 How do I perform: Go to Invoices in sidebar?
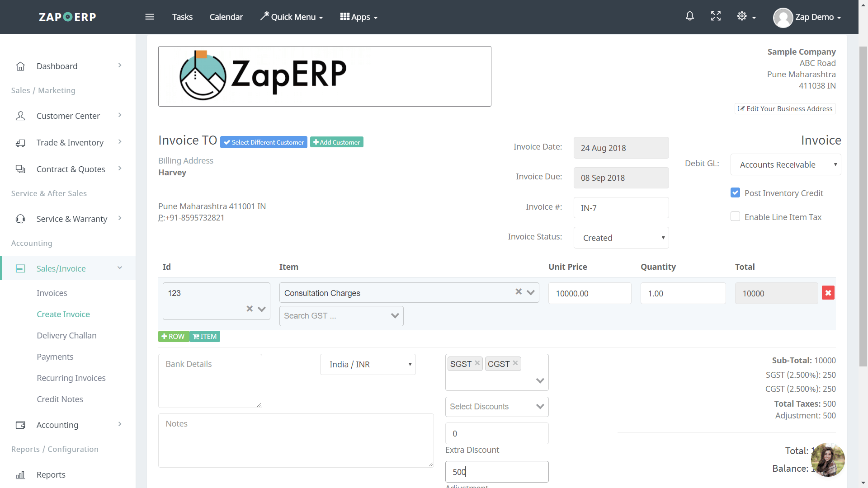click(x=52, y=293)
